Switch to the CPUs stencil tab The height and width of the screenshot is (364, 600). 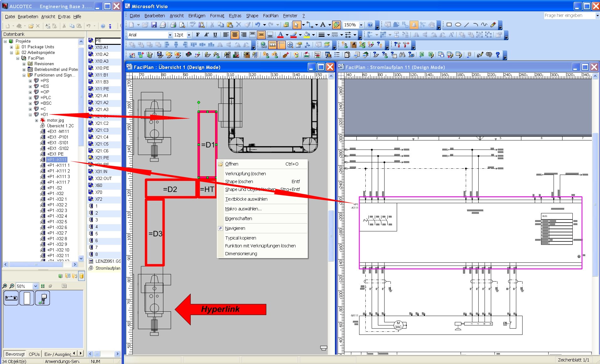click(34, 354)
